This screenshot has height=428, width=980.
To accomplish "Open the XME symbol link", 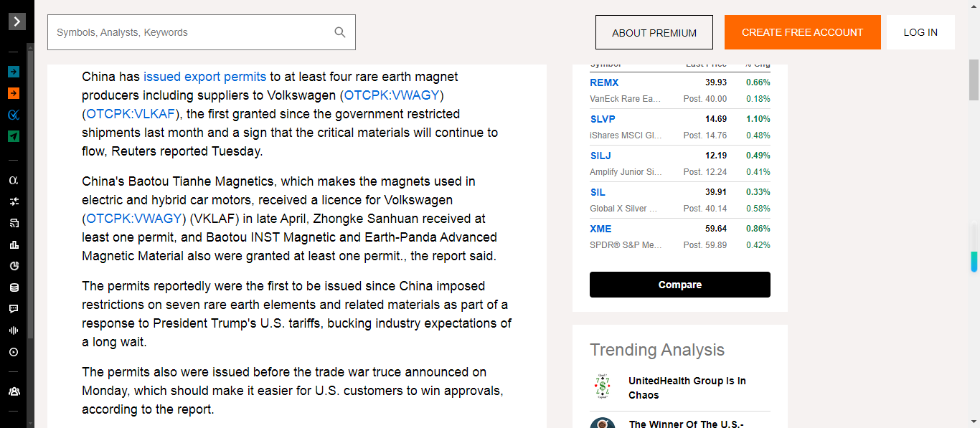I will tap(600, 229).
